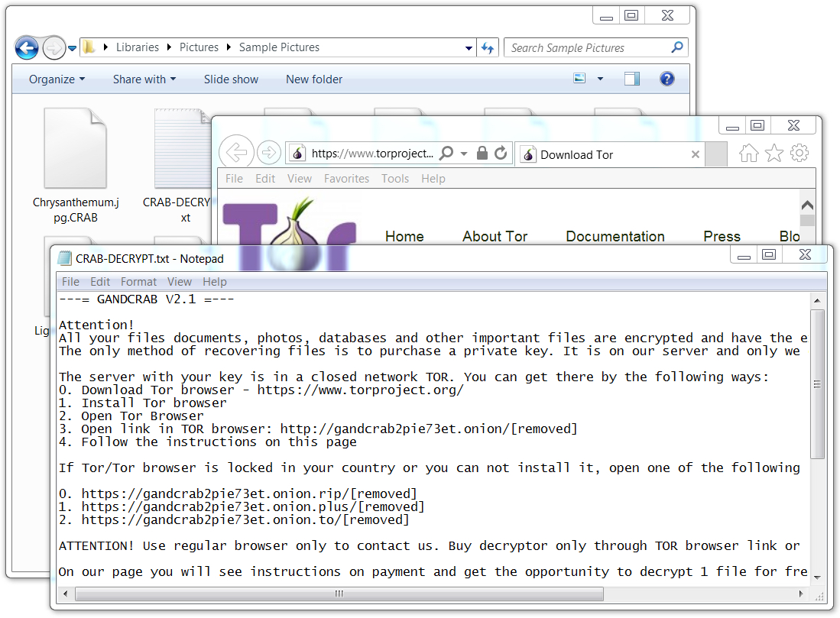The width and height of the screenshot is (840, 618).
Task: Open the browser address bar dropdown arrow
Action: tap(464, 154)
